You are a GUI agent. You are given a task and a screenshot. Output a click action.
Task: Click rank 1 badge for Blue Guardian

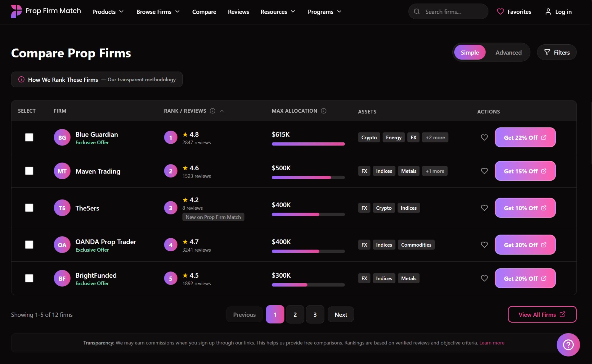pyautogui.click(x=170, y=137)
